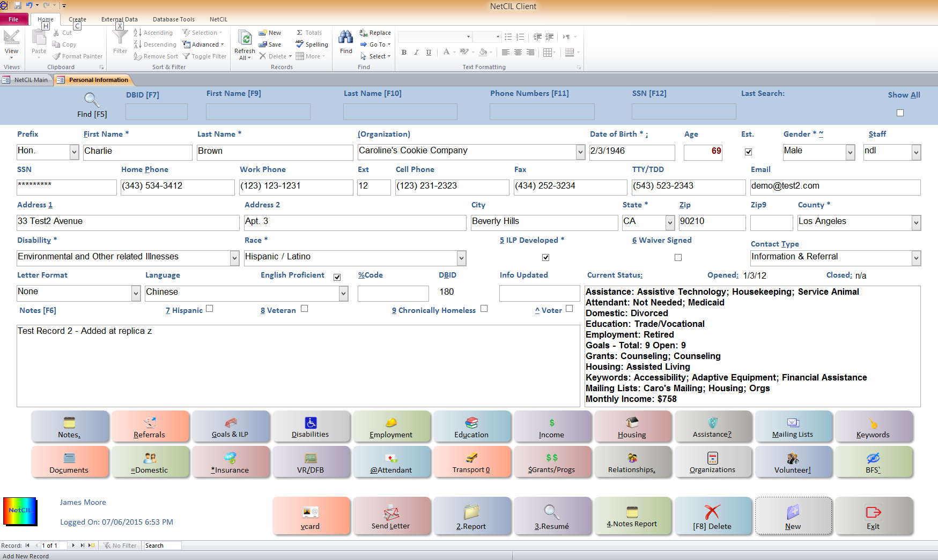Image resolution: width=938 pixels, height=560 pixels.
Task: Click the Goals & ILP button
Action: (x=231, y=426)
